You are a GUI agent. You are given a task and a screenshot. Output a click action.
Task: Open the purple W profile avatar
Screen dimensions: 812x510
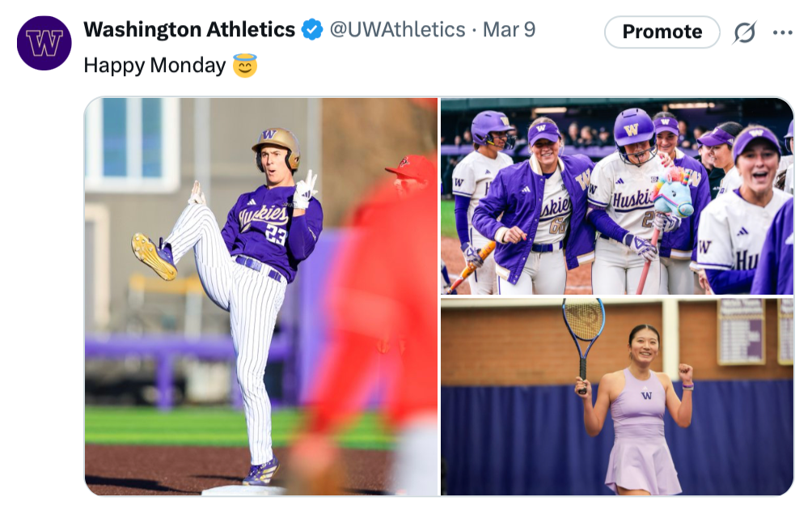click(44, 43)
